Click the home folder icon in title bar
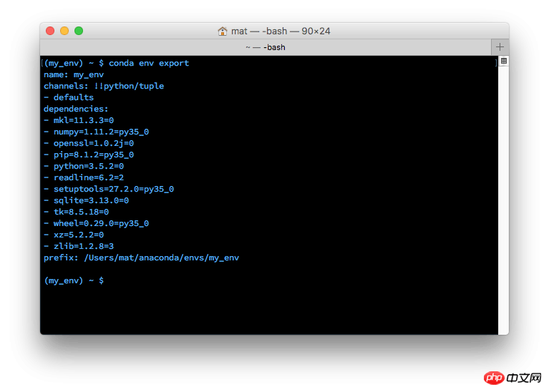Viewport: 549px width, 392px height. [x=223, y=31]
